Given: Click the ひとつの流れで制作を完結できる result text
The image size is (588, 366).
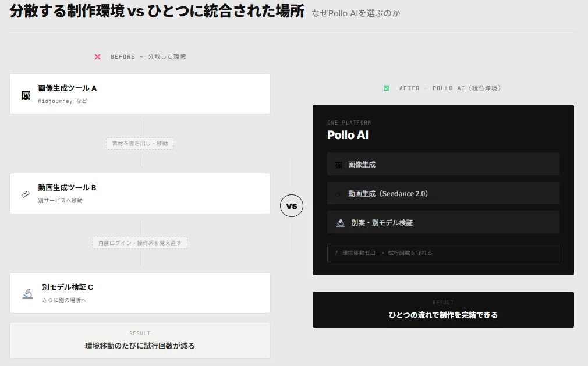Looking at the screenshot, I should pyautogui.click(x=443, y=315).
